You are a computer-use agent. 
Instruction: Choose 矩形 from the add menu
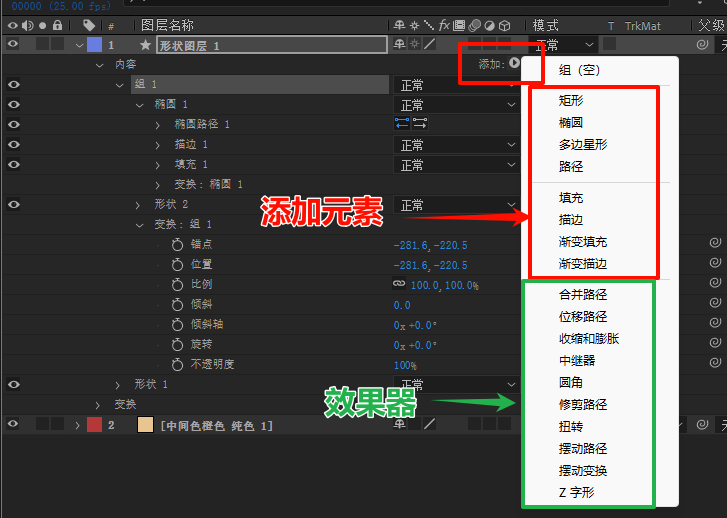pos(571,100)
